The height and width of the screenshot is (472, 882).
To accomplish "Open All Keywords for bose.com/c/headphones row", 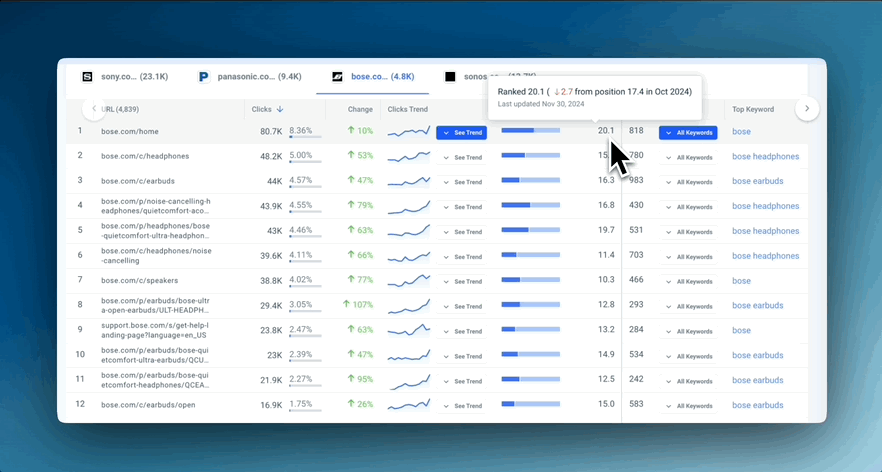I will pos(688,158).
